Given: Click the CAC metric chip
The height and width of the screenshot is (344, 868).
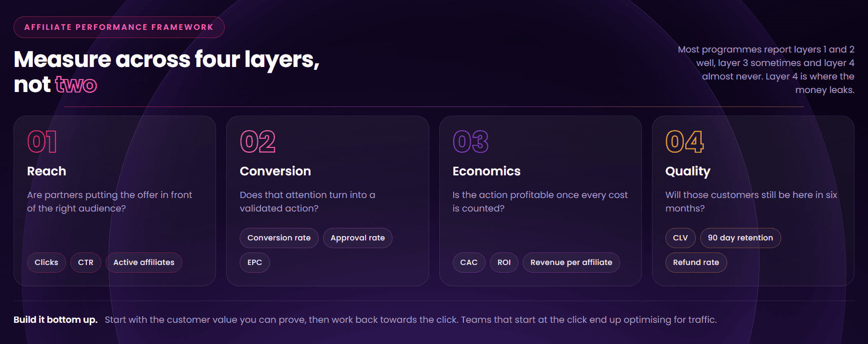Looking at the screenshot, I should coord(469,263).
